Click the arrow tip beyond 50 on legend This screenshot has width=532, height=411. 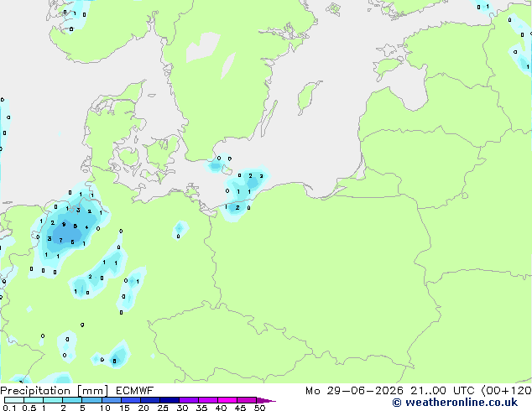tap(266, 400)
